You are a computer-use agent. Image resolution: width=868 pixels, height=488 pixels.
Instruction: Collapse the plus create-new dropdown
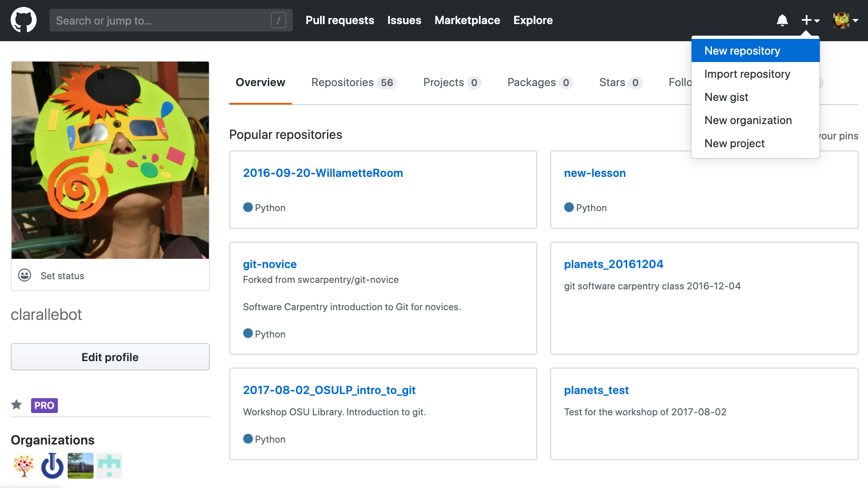pos(810,20)
